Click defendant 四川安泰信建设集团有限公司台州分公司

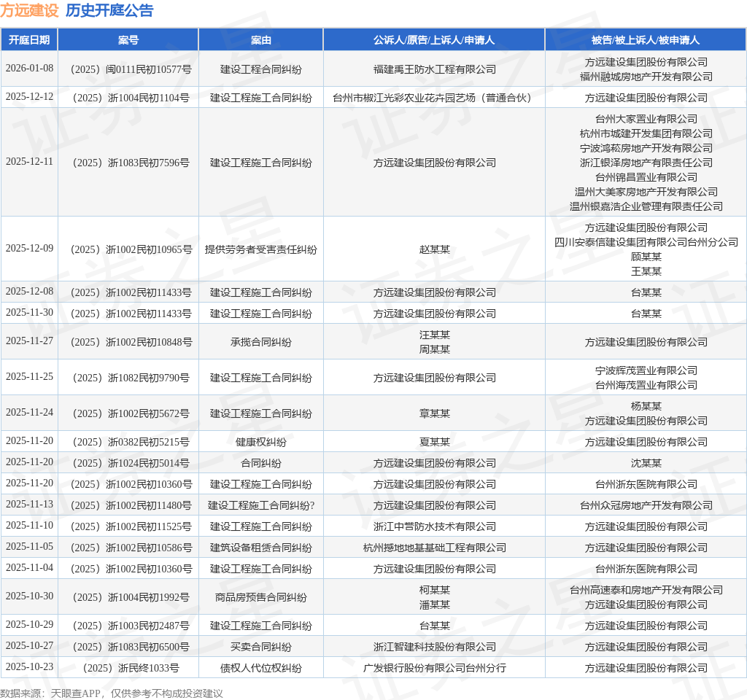(646, 242)
